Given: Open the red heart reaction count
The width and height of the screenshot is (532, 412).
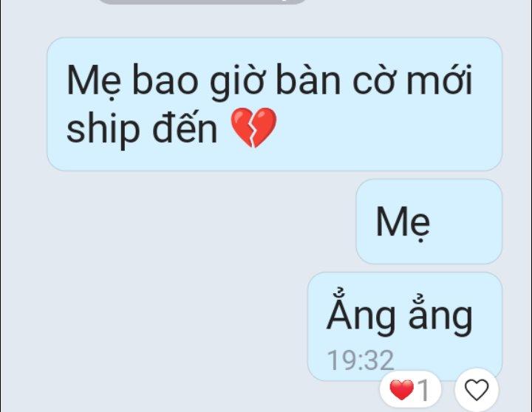Looking at the screenshot, I should pyautogui.click(x=410, y=389).
